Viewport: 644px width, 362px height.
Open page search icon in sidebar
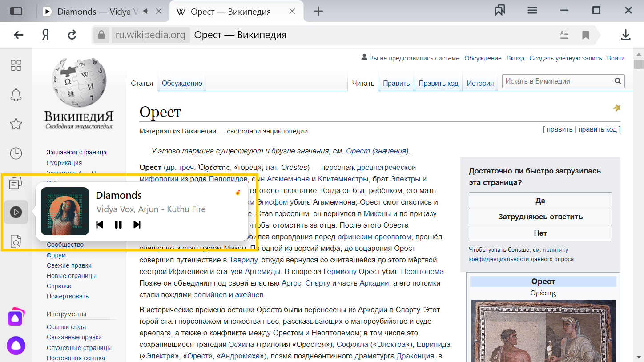(x=16, y=241)
